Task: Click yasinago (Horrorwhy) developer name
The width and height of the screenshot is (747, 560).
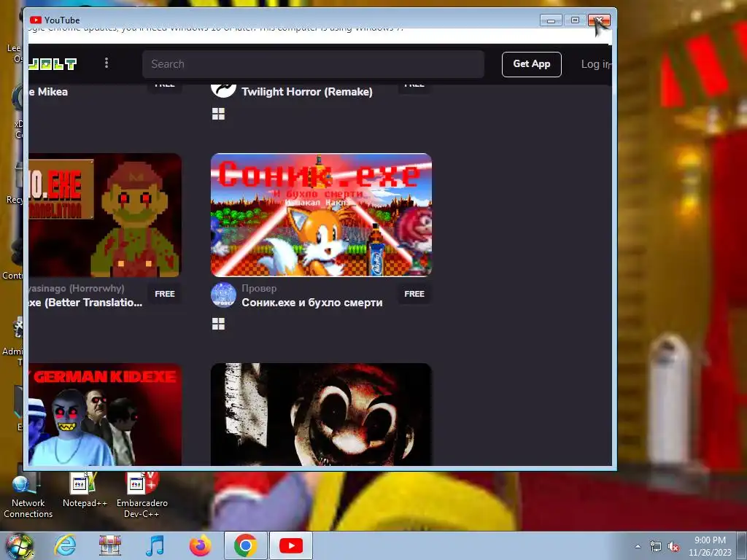Action: (x=76, y=288)
